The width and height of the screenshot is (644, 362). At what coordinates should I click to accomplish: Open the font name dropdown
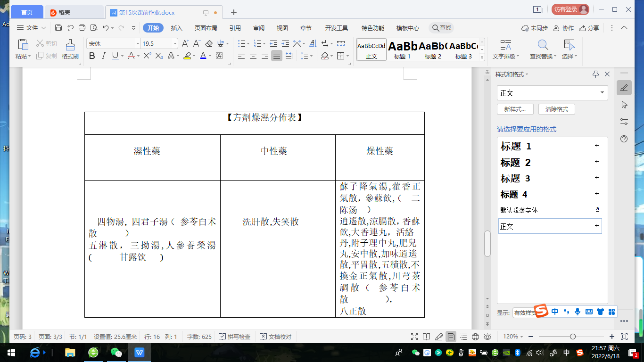[138, 43]
